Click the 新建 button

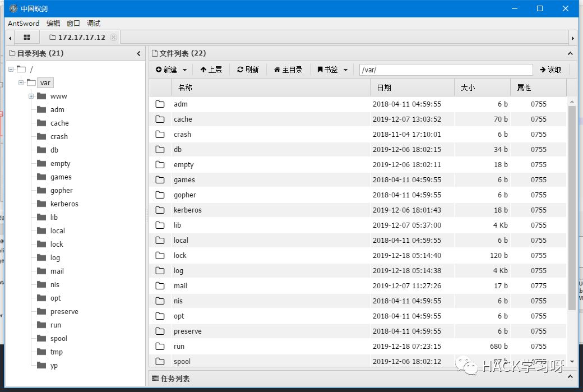[166, 70]
